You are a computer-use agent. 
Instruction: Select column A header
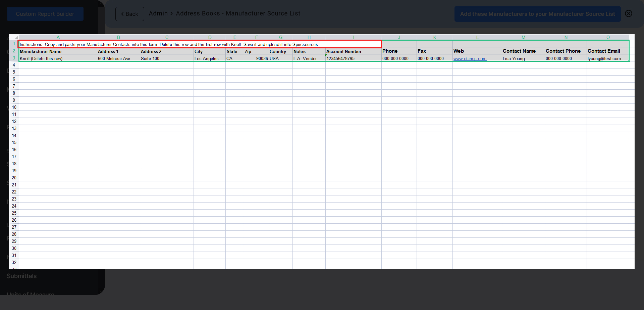coord(58,37)
